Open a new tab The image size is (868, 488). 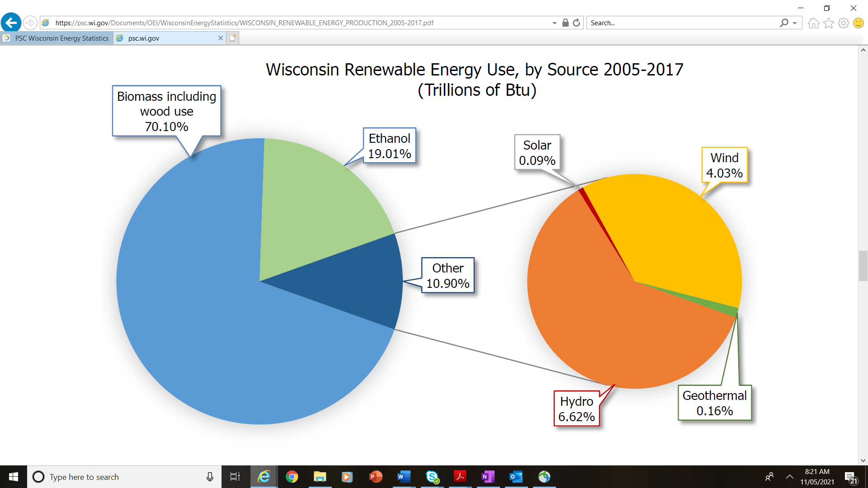click(x=233, y=38)
